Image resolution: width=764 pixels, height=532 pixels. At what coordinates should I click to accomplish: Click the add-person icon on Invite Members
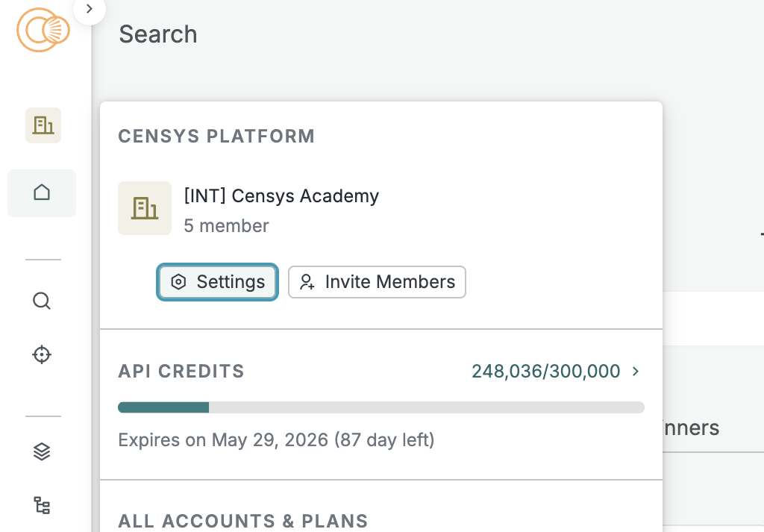pos(307,282)
